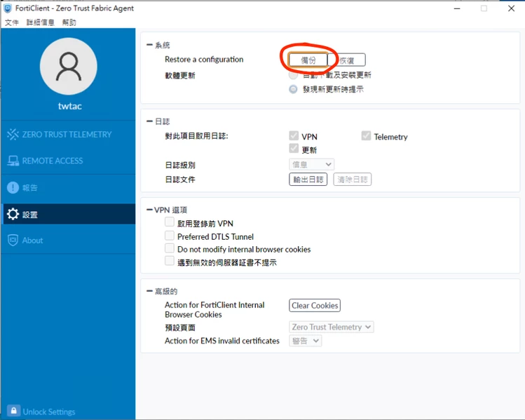Open the 幫助 menu

click(69, 22)
